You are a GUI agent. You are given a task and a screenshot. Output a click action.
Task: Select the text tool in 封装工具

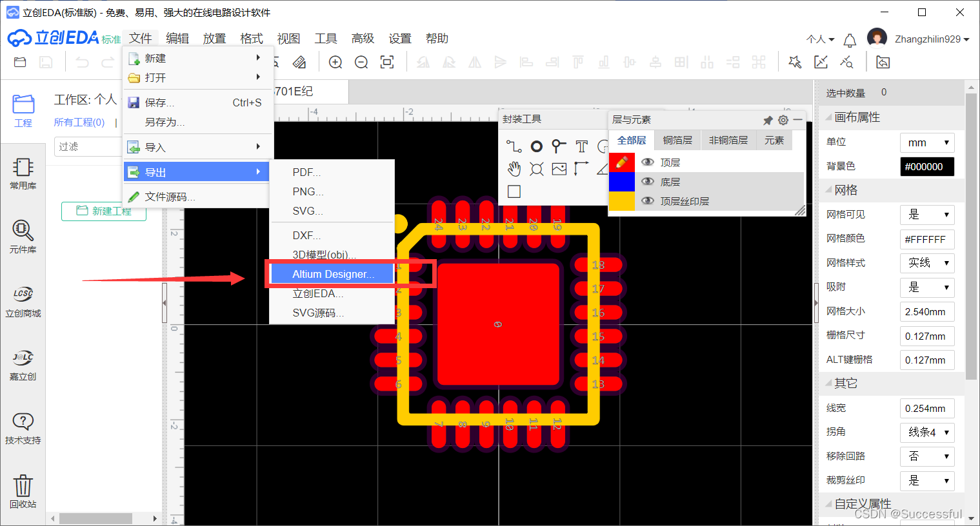point(581,146)
